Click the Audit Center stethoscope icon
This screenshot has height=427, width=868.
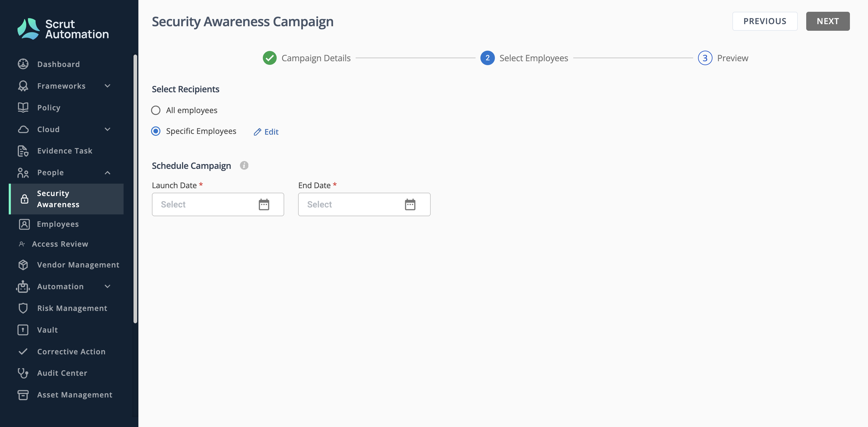(23, 373)
